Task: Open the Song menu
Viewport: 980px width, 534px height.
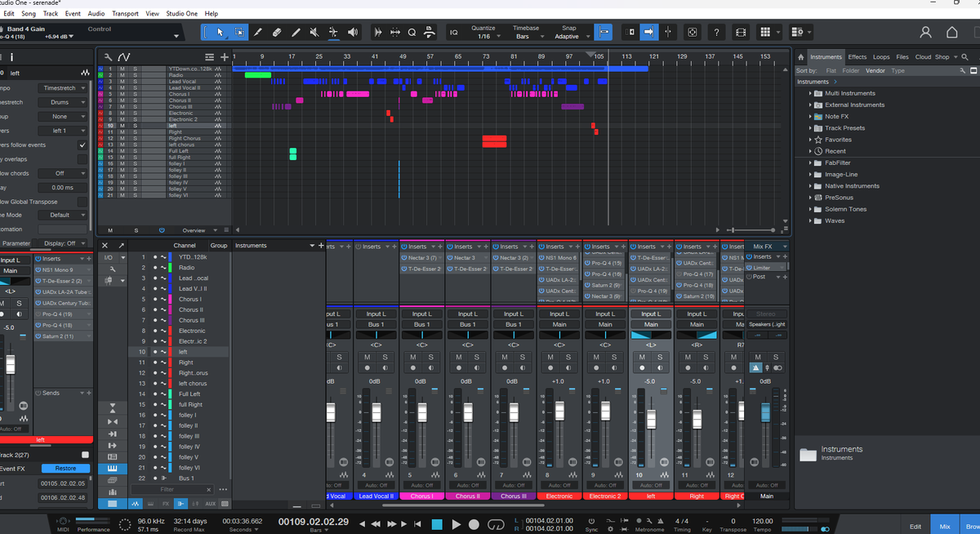Action: tap(29, 14)
